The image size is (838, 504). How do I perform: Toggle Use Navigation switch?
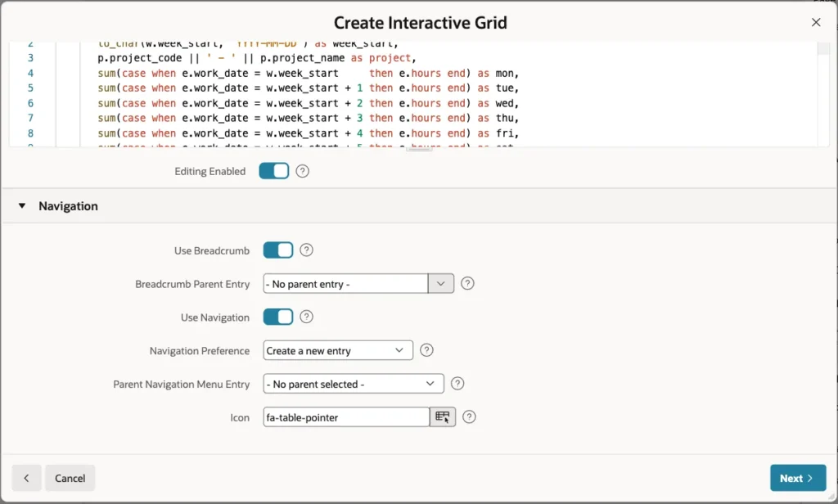pyautogui.click(x=278, y=317)
